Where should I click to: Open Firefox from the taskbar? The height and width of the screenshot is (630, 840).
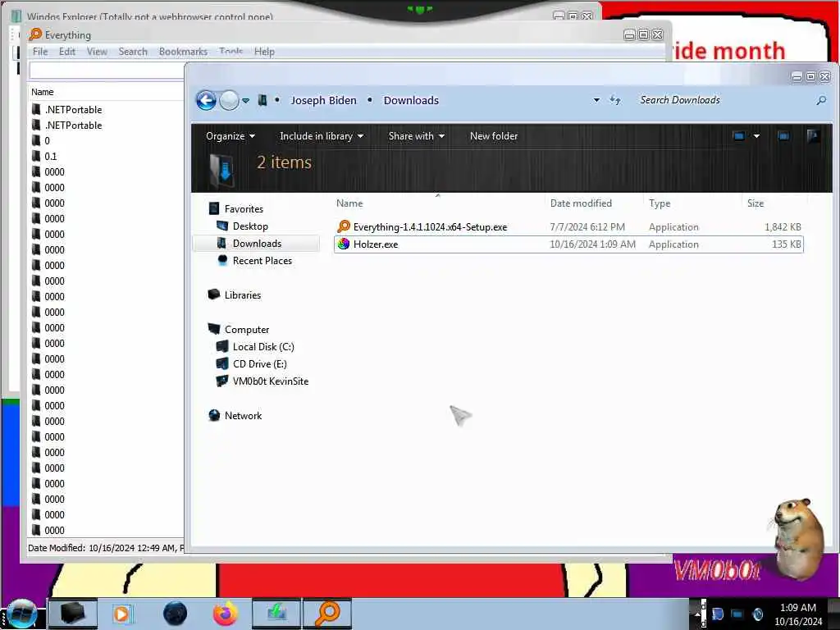226,614
